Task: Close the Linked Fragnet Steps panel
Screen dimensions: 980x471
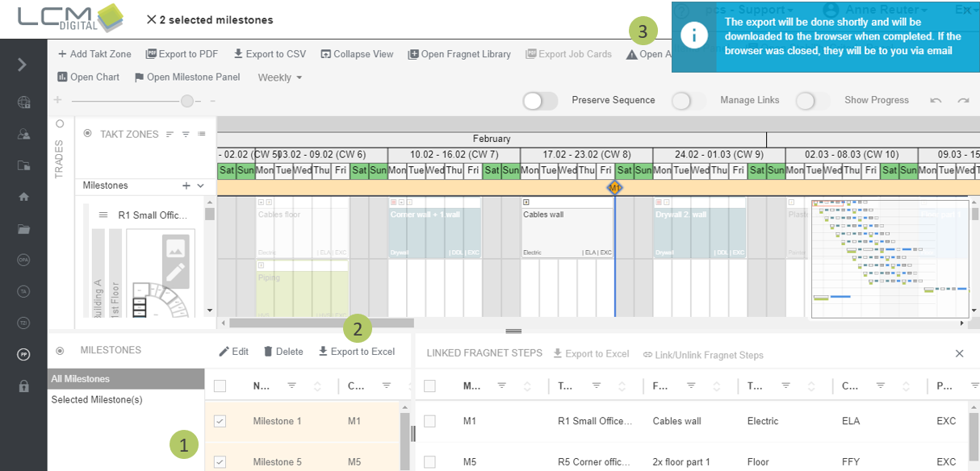Action: coord(959,353)
